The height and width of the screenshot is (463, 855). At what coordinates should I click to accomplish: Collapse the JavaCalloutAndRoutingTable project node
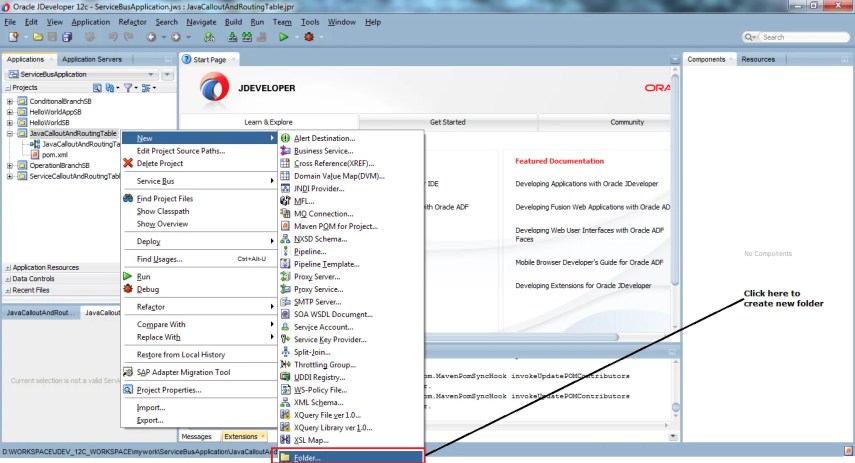(9, 133)
